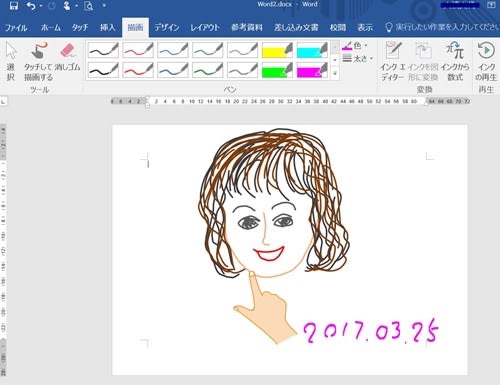Screen dimensions: 500x385
Task: Toggle タッチして描画する tool
Action: point(38,62)
